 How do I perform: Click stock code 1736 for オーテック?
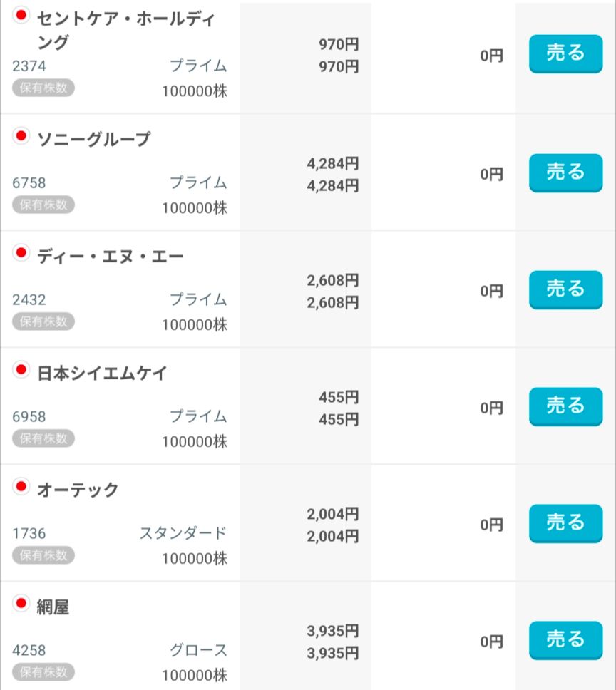(x=29, y=533)
